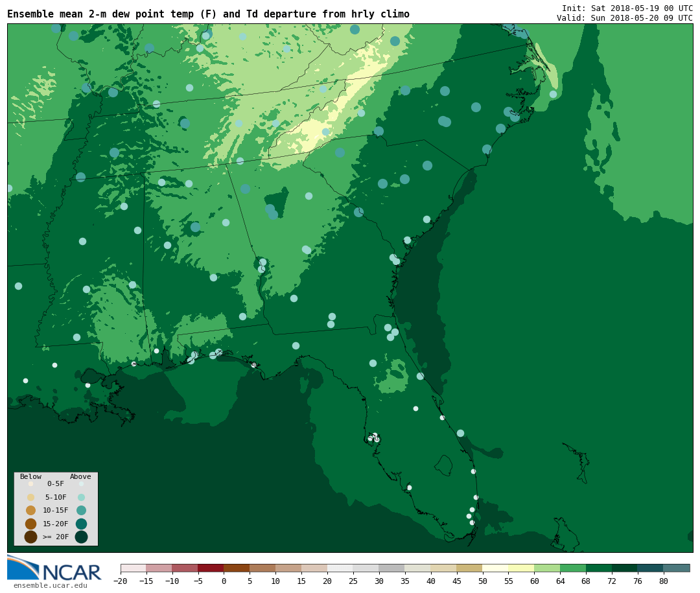The image size is (700, 593).
Task: Click the Valid: Sun 2018-05-20 09 UTC text
Action: click(624, 18)
